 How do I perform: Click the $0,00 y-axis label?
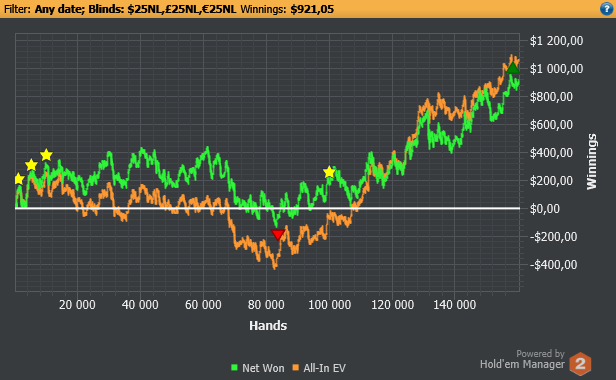(x=544, y=209)
